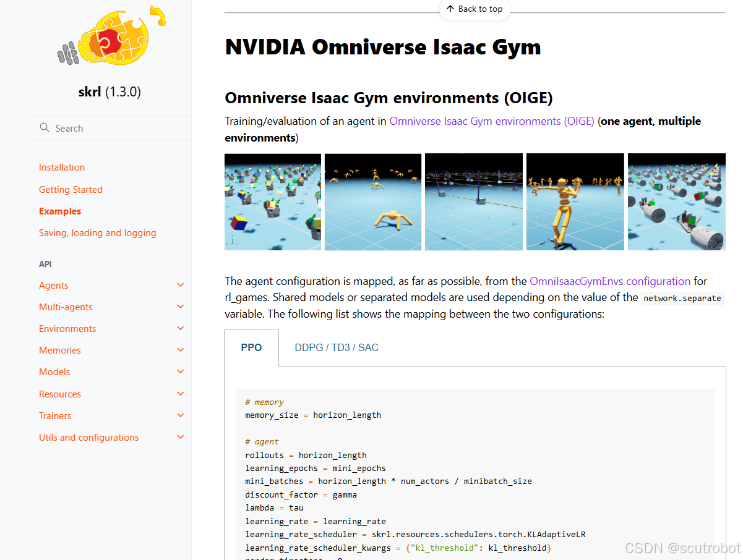The width and height of the screenshot is (743, 560).
Task: Click the network.separate inline code
Action: tap(682, 299)
